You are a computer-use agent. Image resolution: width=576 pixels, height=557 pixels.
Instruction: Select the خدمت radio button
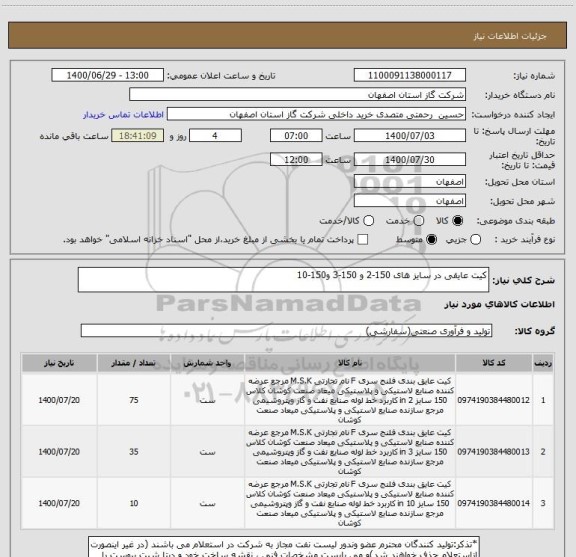coord(419,221)
